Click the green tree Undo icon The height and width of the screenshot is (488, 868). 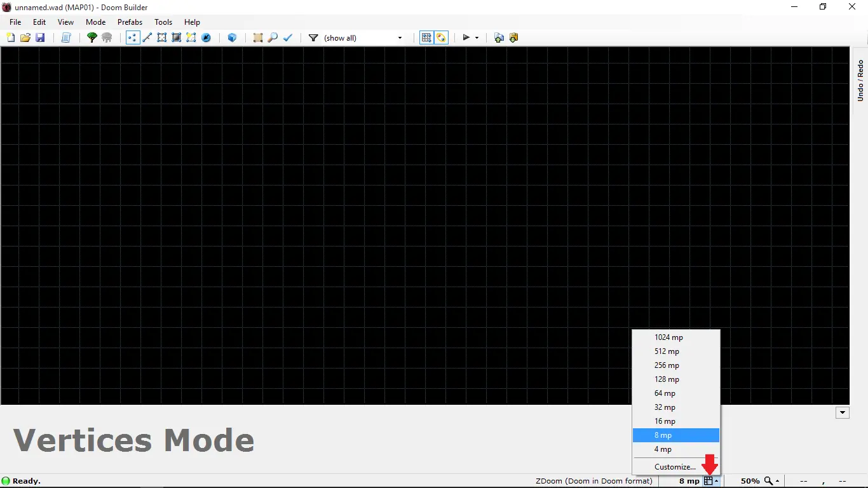pos(92,38)
